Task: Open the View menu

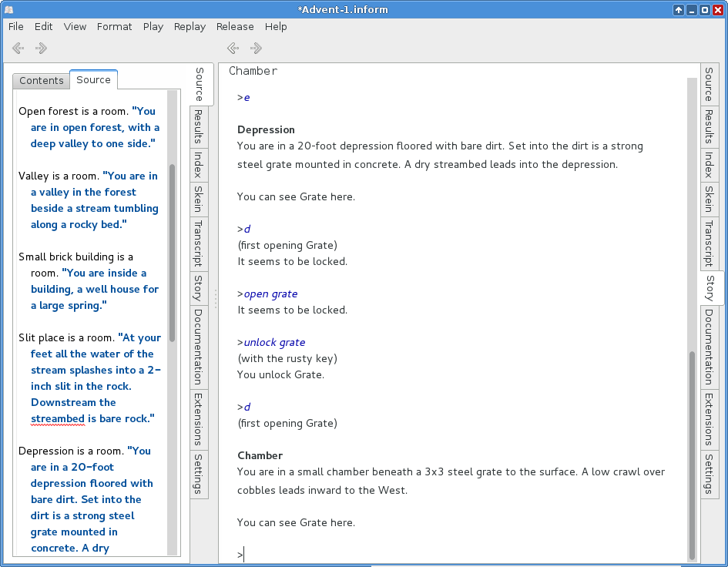Action: tap(75, 26)
